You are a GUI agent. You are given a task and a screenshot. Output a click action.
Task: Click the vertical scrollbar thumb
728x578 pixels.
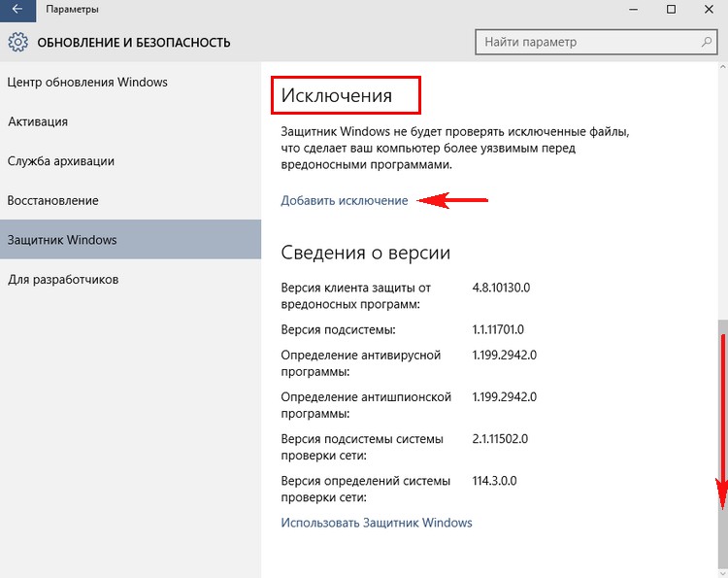(723, 444)
